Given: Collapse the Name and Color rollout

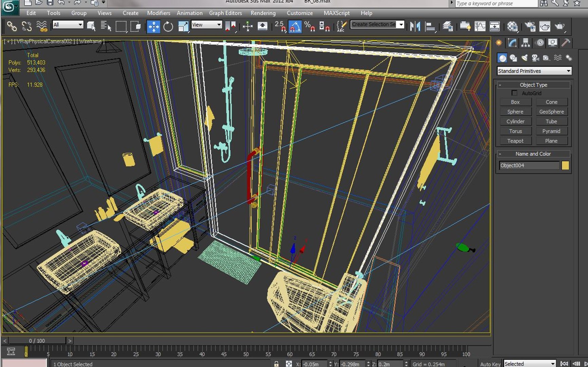Looking at the screenshot, I should [533, 154].
